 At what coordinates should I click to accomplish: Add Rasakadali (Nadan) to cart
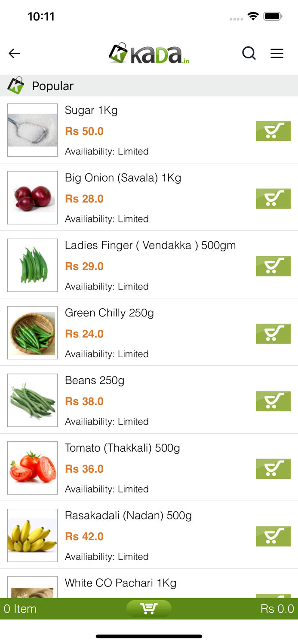[x=273, y=536]
